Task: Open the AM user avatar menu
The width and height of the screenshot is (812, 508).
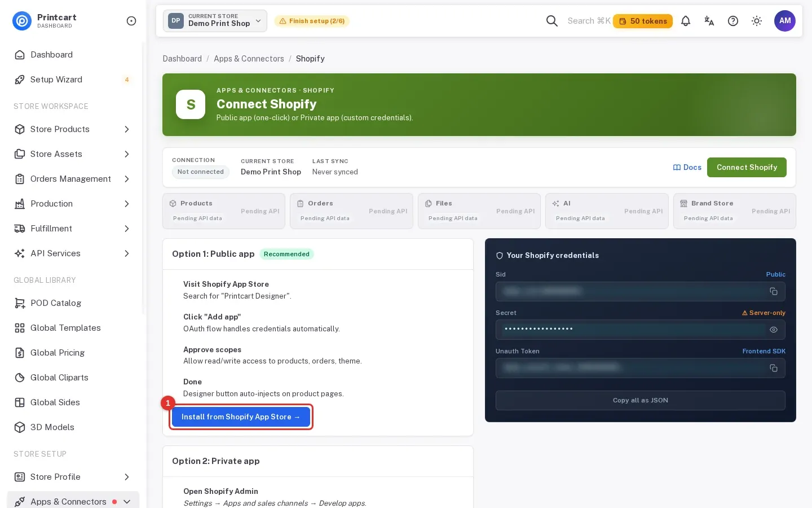Action: (785, 21)
